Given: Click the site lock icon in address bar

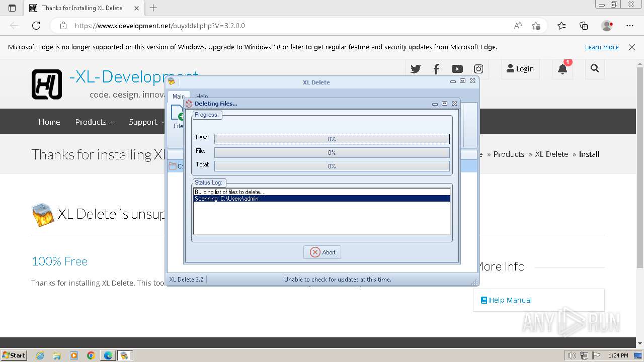Looking at the screenshot, I should 63,26.
